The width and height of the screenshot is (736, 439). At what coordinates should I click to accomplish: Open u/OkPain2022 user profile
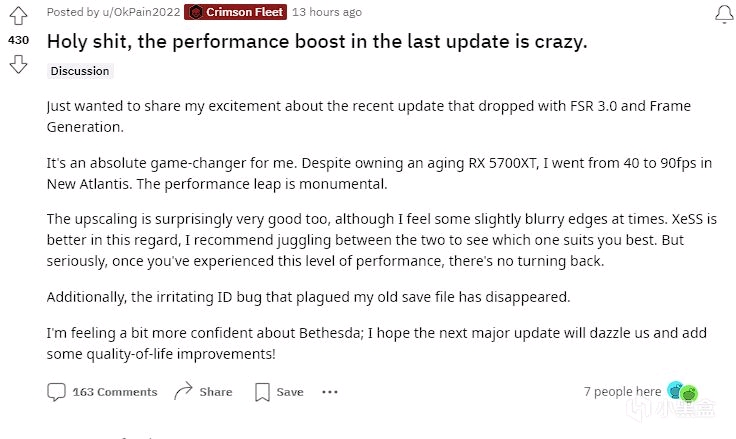tap(141, 12)
